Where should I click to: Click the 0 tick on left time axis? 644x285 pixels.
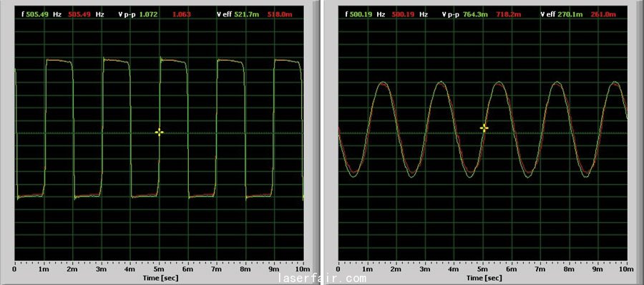click(15, 269)
